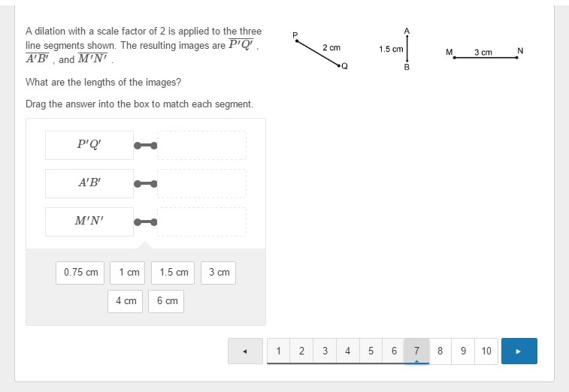Viewport: 569px width, 392px height.
Task: Click the connector handle beside A'B'
Action: pyautogui.click(x=145, y=183)
